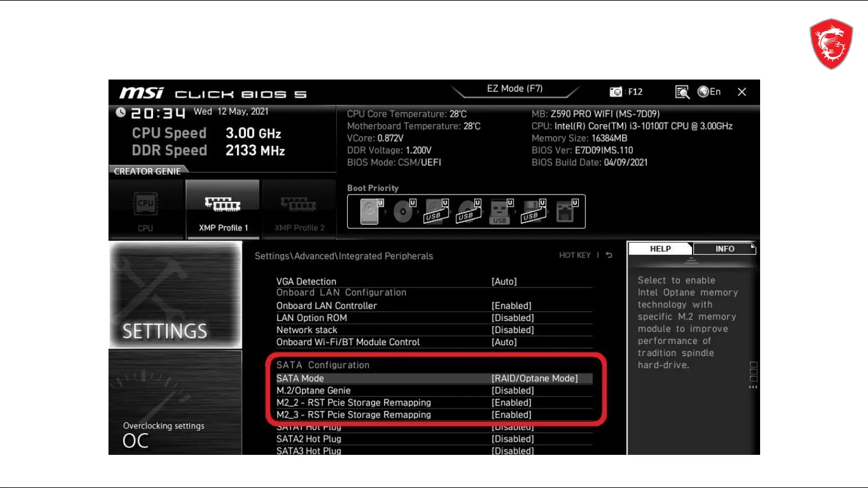This screenshot has width=868, height=488.
Task: Click the Boot Priority heading
Action: (x=373, y=188)
